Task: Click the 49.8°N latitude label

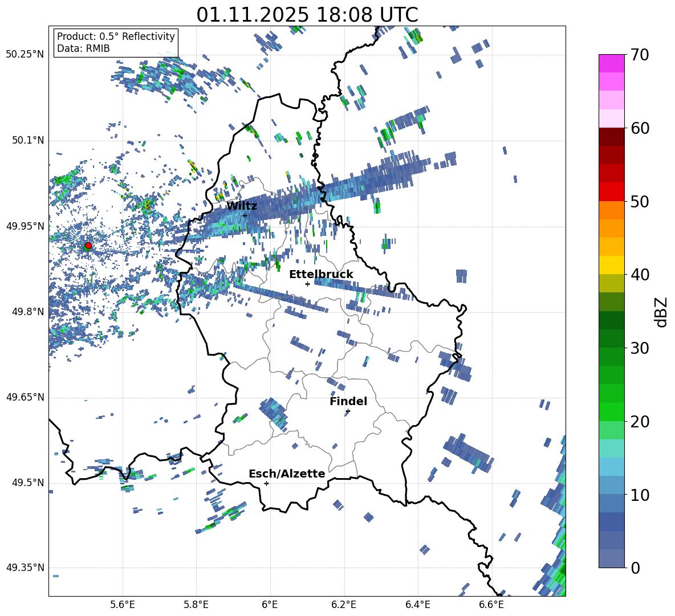Action: pos(28,312)
